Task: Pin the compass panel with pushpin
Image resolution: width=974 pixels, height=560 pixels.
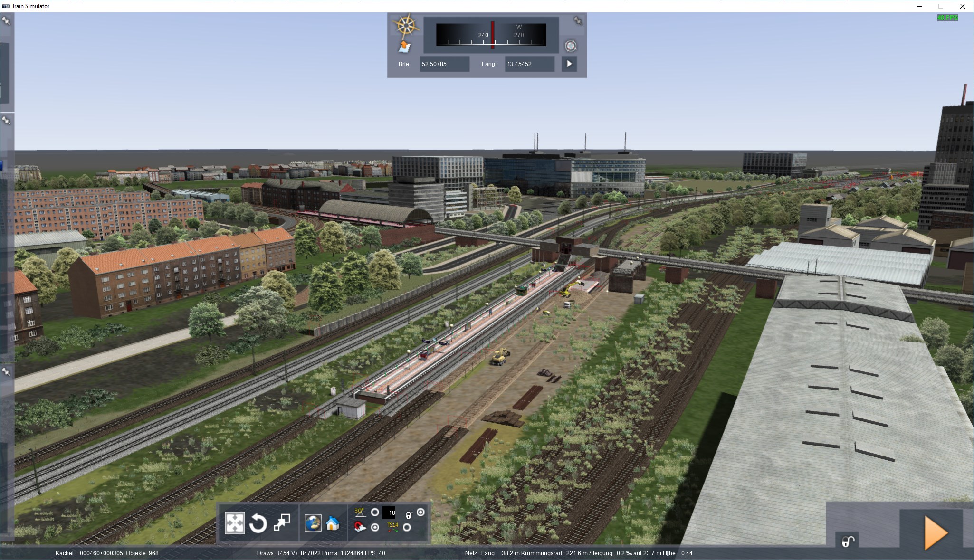Action: coord(577,21)
